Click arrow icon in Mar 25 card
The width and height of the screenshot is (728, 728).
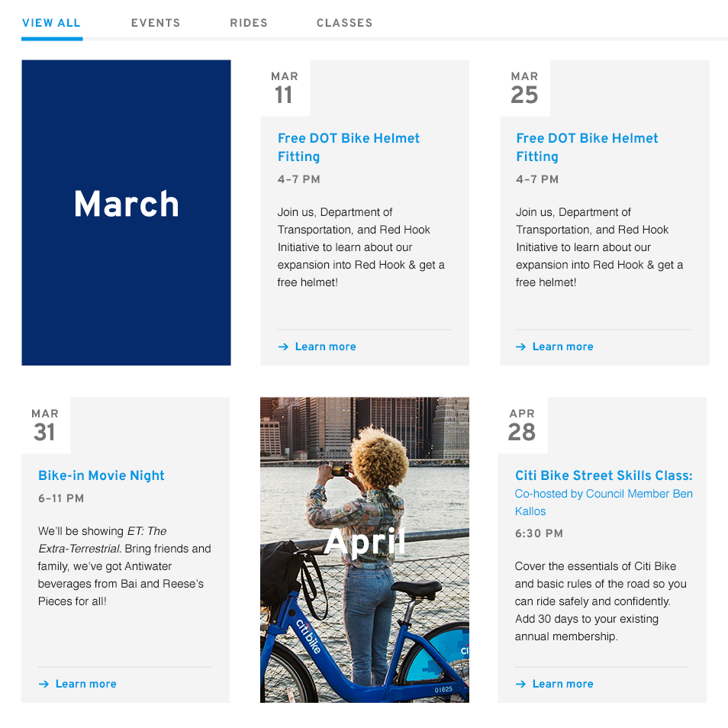pos(520,346)
